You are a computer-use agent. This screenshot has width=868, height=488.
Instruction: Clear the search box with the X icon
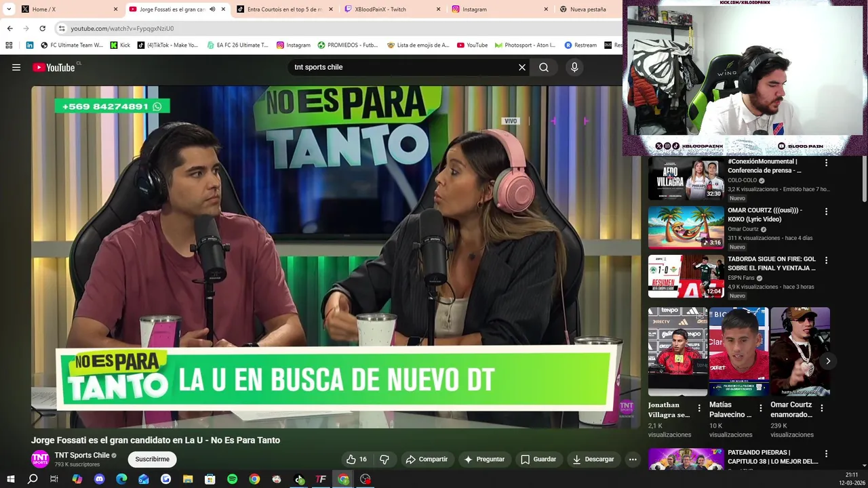pyautogui.click(x=522, y=67)
